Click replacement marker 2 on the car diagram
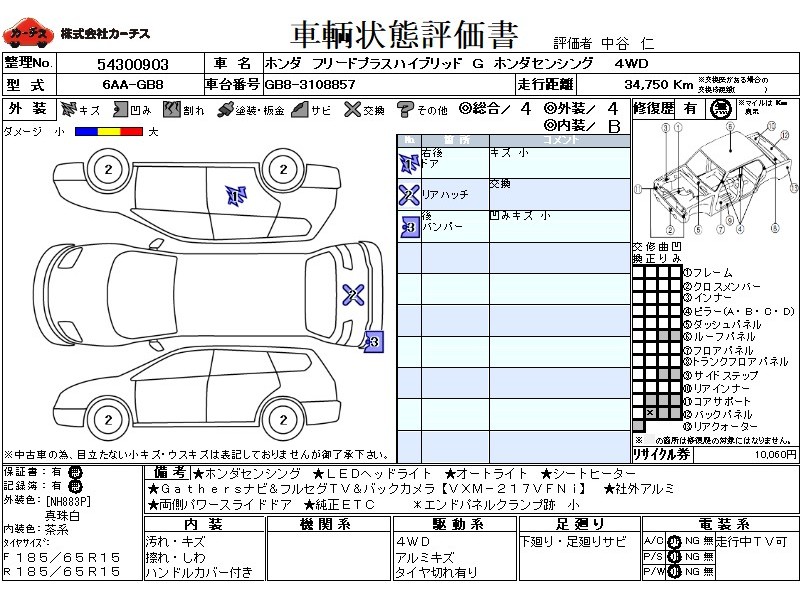The width and height of the screenshot is (800, 600). pos(353,294)
